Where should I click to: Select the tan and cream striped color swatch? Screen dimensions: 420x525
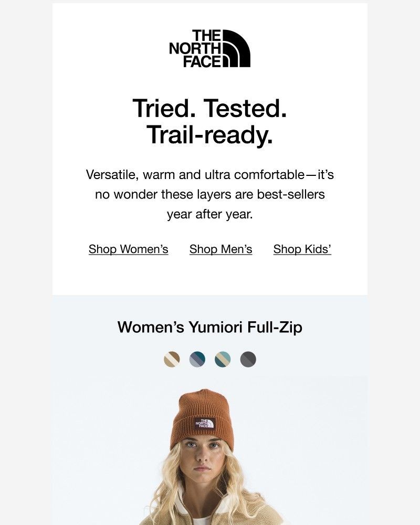pos(172,359)
